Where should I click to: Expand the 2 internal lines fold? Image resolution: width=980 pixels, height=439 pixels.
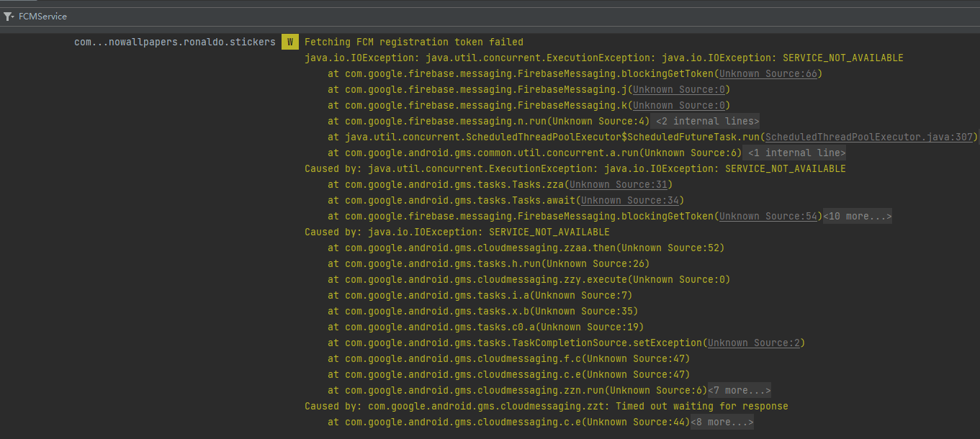click(x=705, y=121)
